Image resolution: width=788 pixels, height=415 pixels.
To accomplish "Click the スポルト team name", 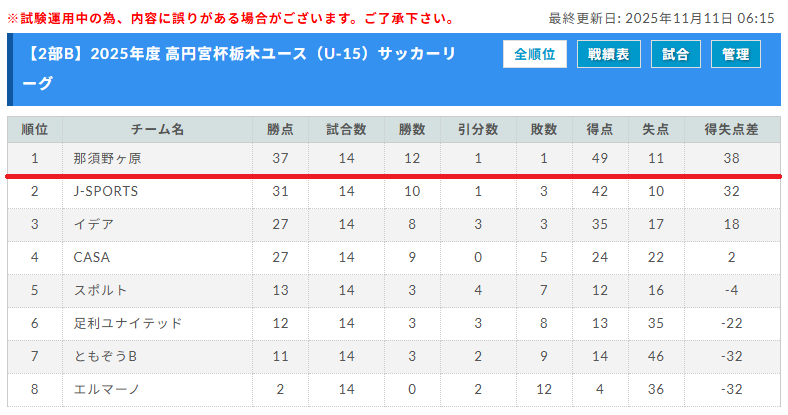I will pyautogui.click(x=101, y=290).
